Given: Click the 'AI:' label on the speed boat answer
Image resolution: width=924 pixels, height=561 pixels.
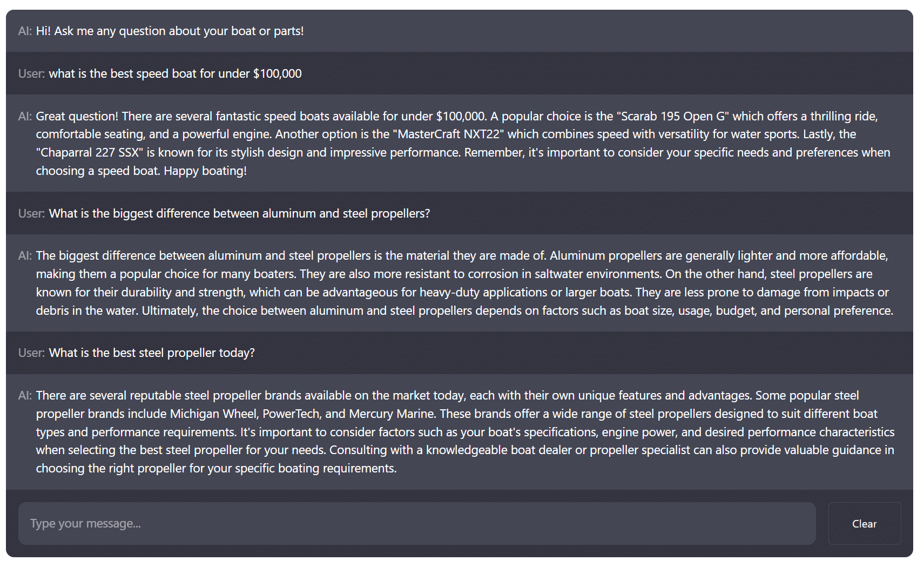Looking at the screenshot, I should (x=25, y=116).
